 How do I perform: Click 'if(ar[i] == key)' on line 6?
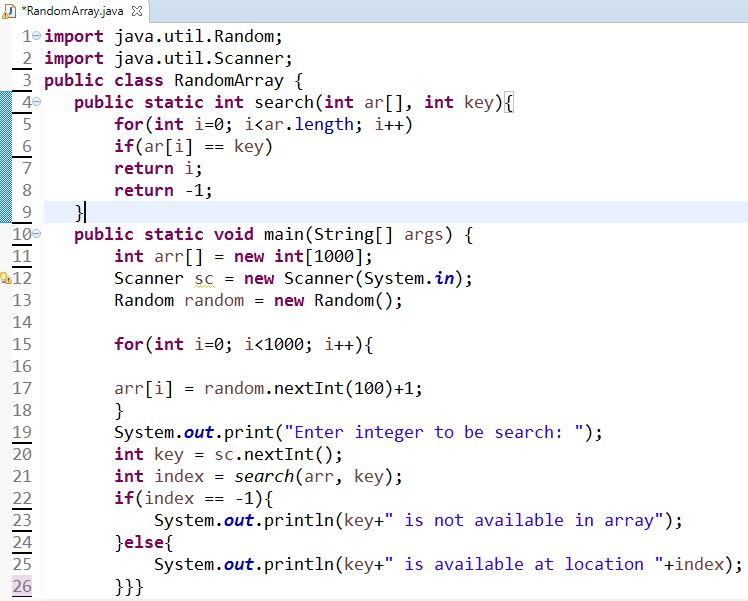click(x=193, y=146)
